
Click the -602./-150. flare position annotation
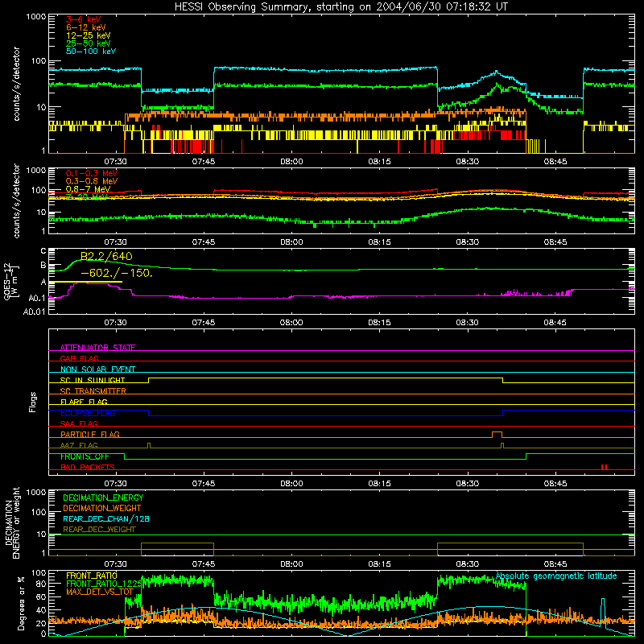117,273
